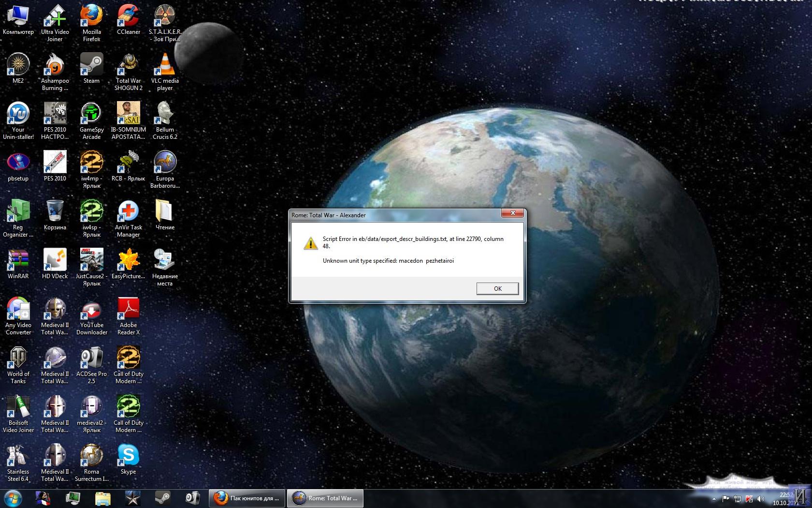Switch to Rome: Total War taskbar button
The image size is (812, 508).
click(x=325, y=498)
